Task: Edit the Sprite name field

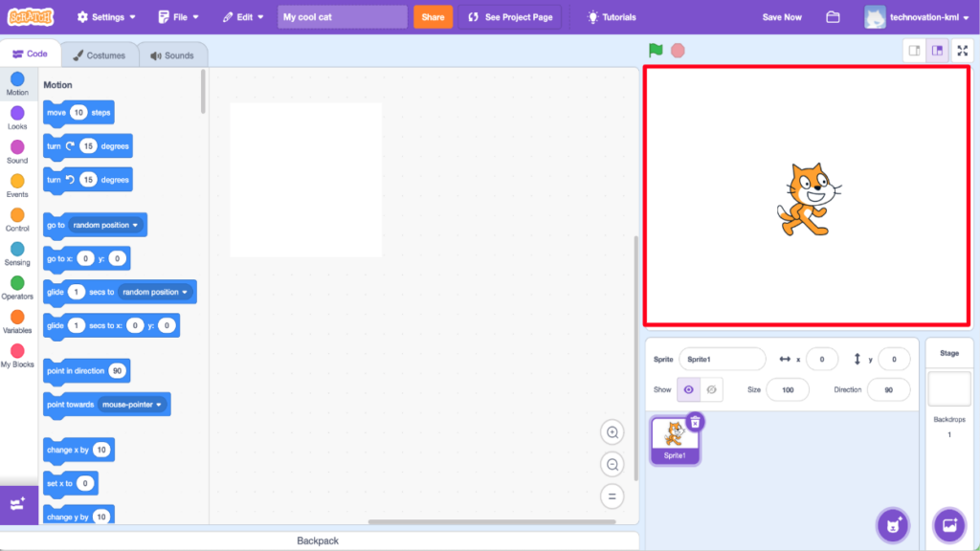Action: click(x=722, y=360)
